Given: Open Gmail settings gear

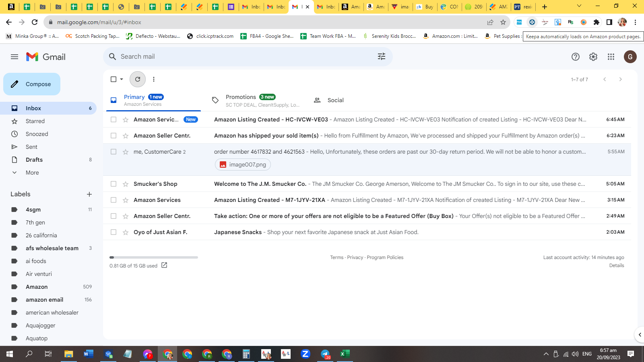Looking at the screenshot, I should (593, 57).
